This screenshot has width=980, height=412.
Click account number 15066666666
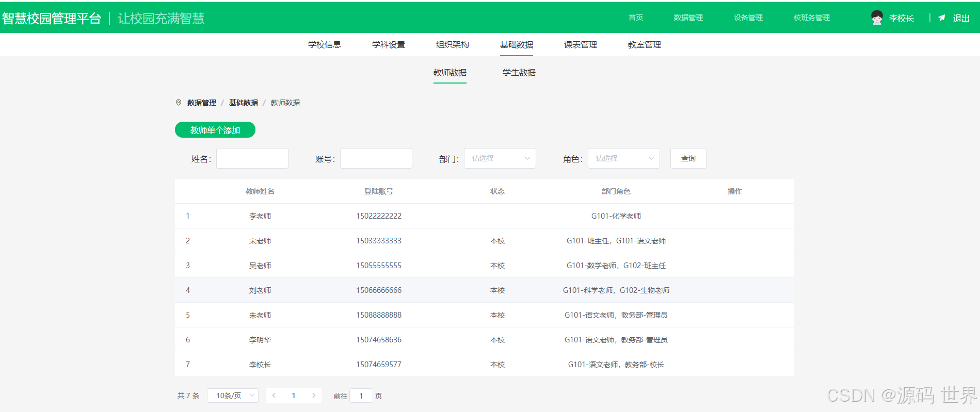coord(379,290)
